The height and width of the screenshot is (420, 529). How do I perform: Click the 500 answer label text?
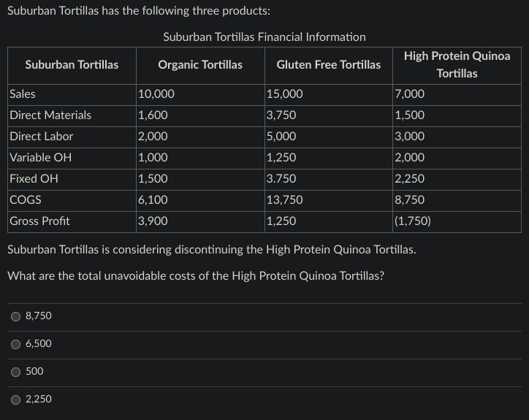pyautogui.click(x=34, y=371)
